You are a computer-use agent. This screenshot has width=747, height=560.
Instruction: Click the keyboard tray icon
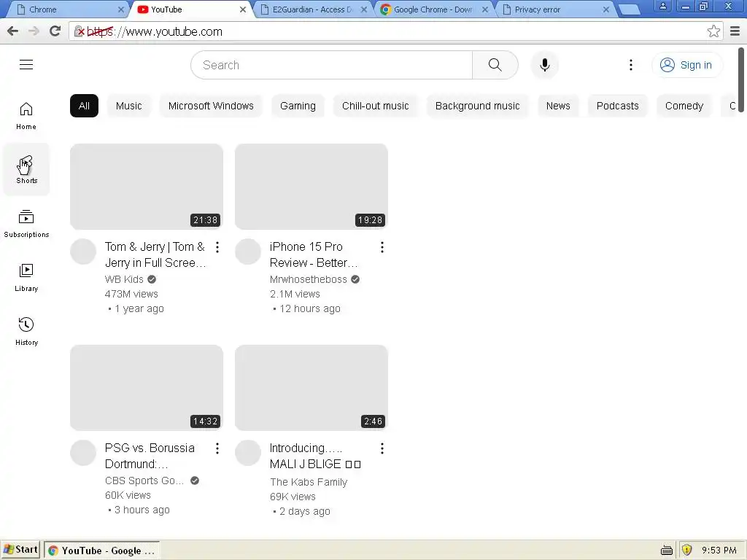pyautogui.click(x=667, y=551)
